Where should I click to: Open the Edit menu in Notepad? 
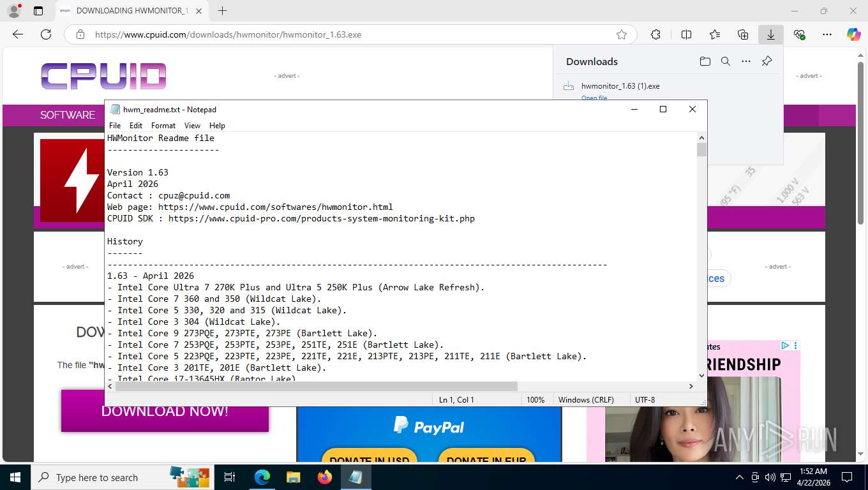coord(136,126)
